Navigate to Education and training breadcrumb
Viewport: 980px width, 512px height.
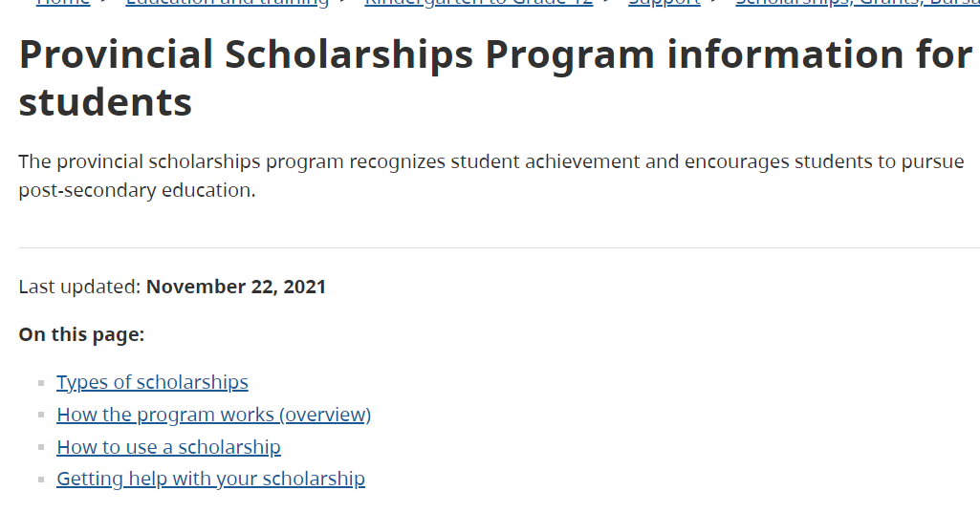click(x=227, y=3)
